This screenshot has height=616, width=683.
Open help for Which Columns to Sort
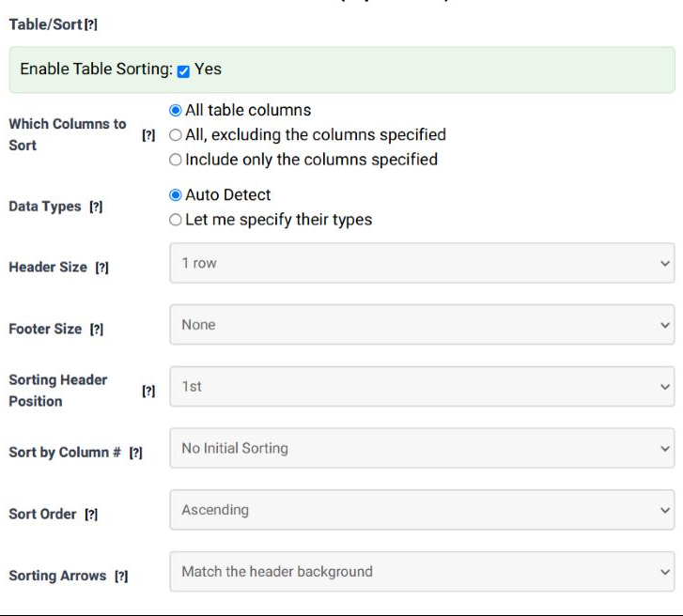coord(148,135)
